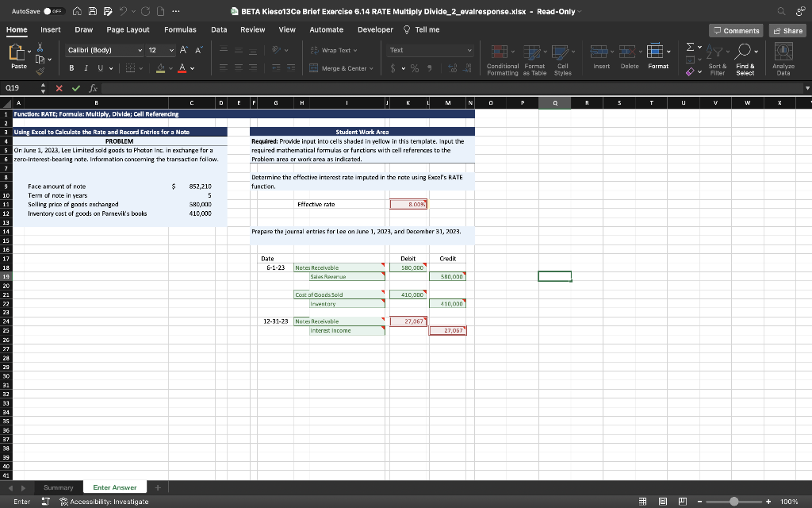Increase font size with larger A icon
The width and height of the screenshot is (812, 508).
[183, 50]
